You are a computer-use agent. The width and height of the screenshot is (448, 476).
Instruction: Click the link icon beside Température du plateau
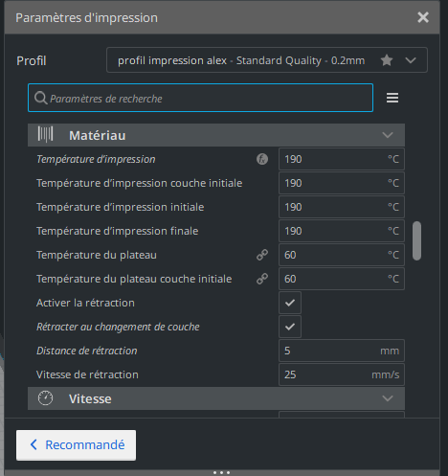262,255
